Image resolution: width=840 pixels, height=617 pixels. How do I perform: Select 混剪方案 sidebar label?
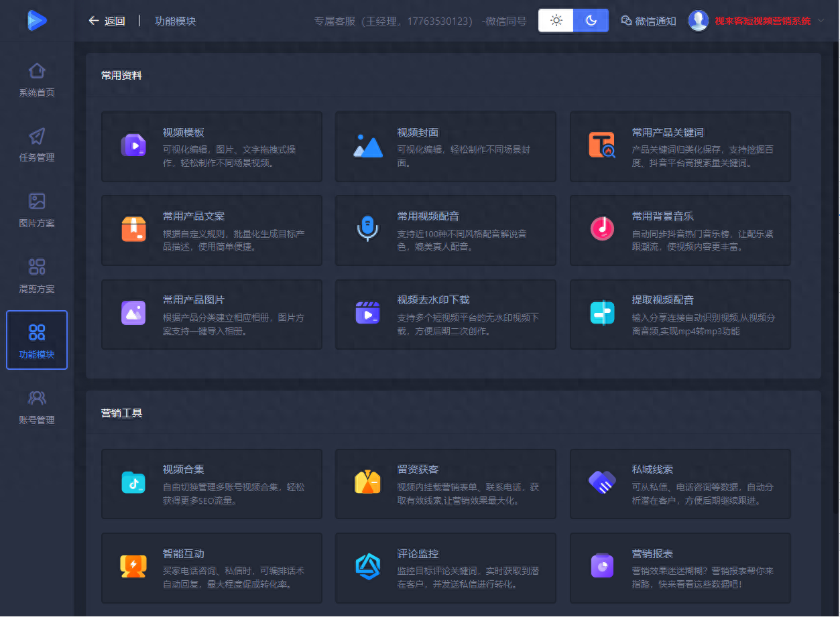(37, 289)
